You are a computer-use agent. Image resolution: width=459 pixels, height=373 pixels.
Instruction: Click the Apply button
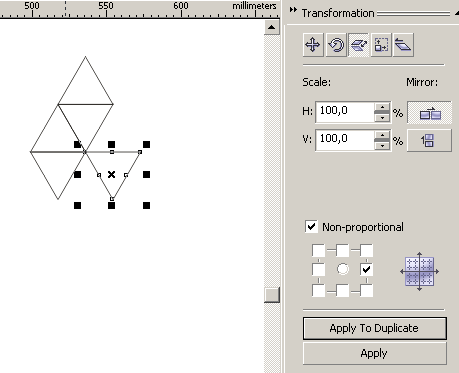[x=375, y=353]
